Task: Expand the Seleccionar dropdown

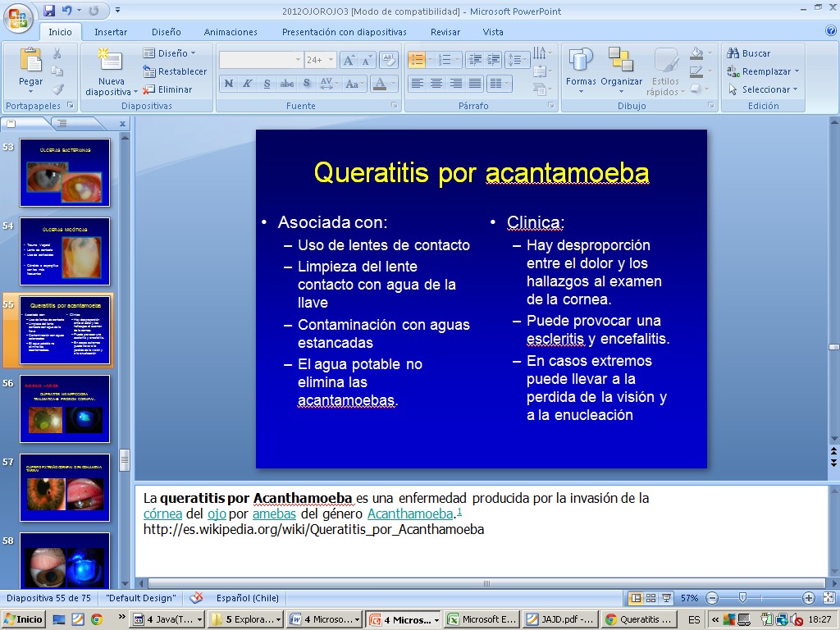Action: (763, 89)
